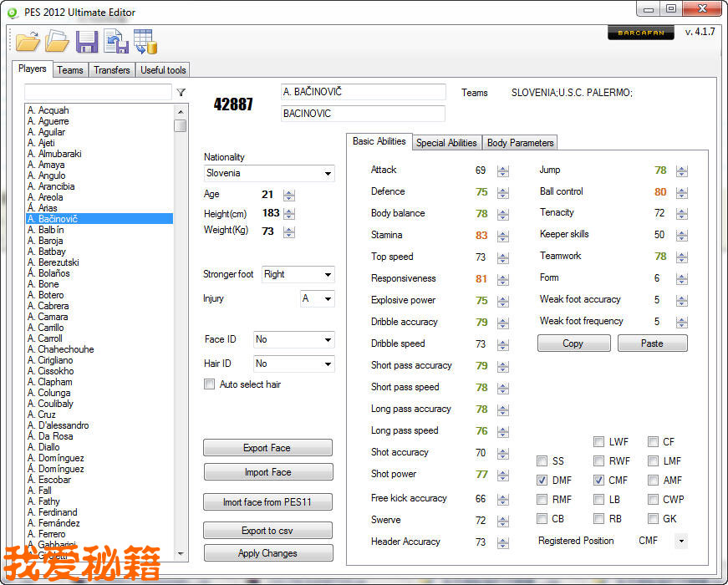This screenshot has height=585, width=728.
Task: Open the Nationality dropdown showing Slovenia
Action: point(268,174)
